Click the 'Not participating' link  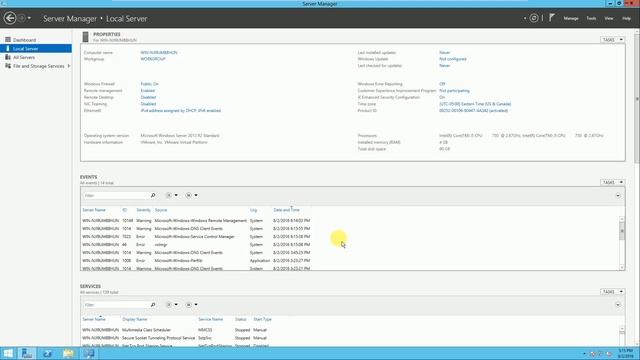(x=454, y=91)
